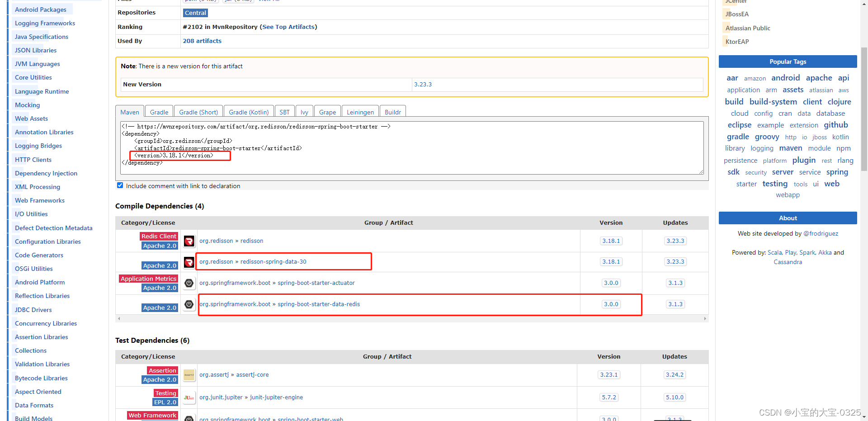Open spring-boot-starter-data-redis artifact link
The height and width of the screenshot is (421, 868).
319,304
